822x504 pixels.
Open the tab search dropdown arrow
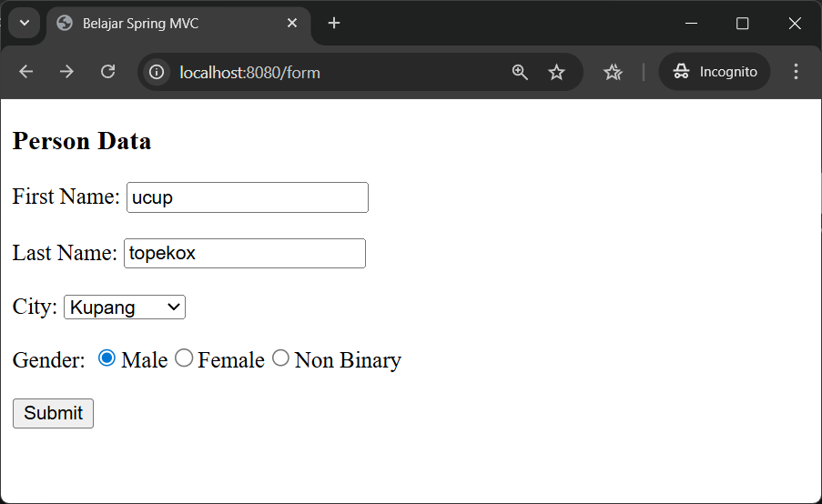click(24, 23)
